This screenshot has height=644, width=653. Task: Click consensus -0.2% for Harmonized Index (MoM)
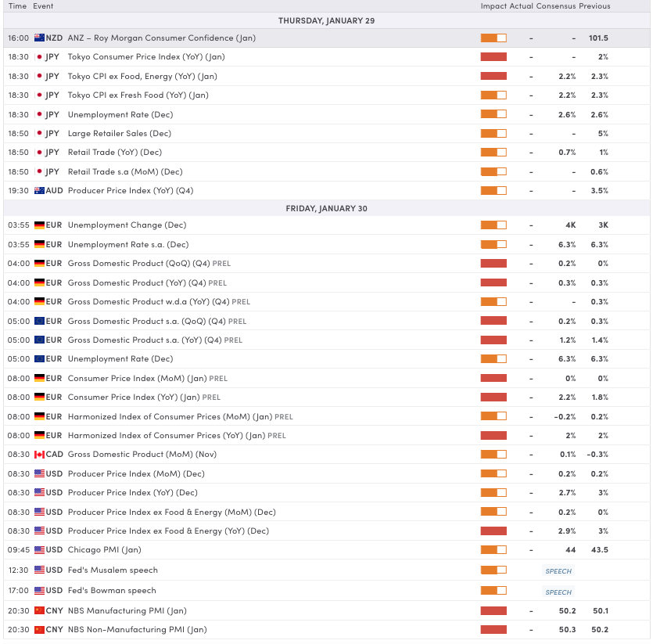pyautogui.click(x=565, y=416)
